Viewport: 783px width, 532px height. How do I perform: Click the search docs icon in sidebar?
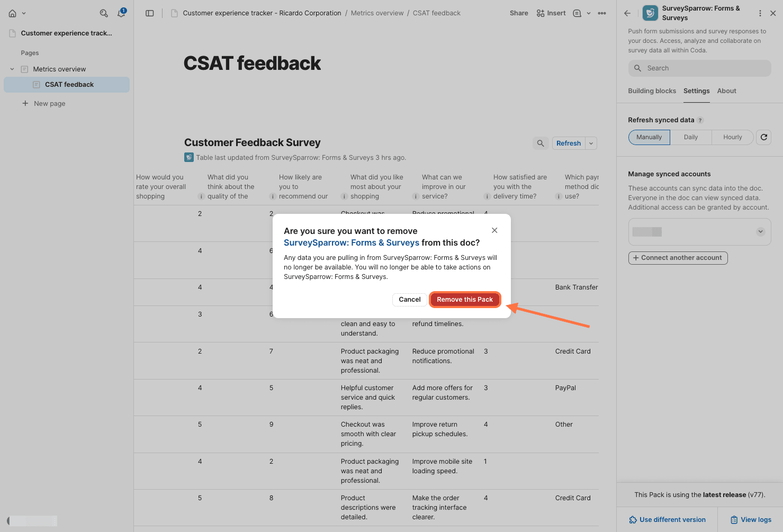104,13
